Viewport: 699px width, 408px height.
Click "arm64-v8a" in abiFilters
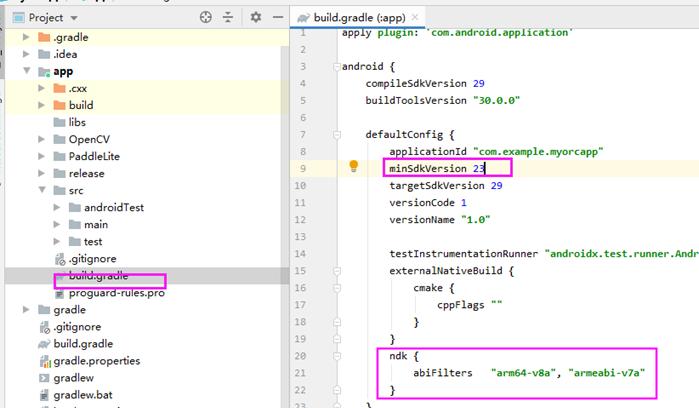523,373
